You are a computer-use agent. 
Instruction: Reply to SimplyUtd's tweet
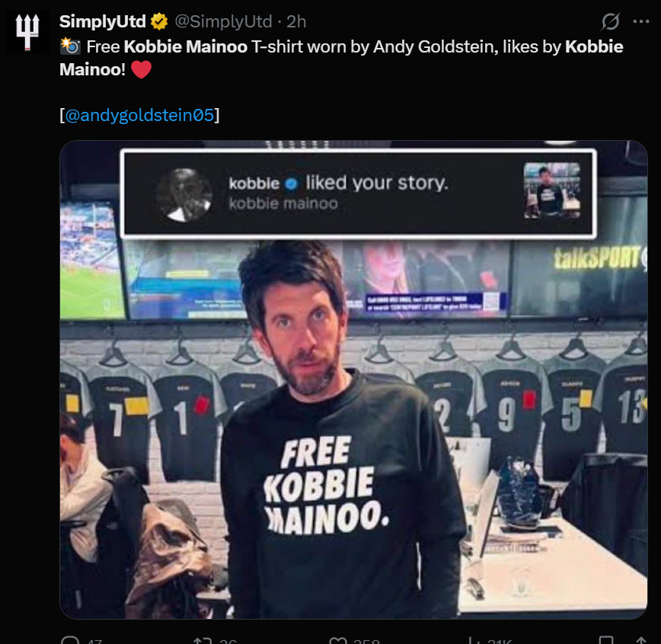click(72, 640)
